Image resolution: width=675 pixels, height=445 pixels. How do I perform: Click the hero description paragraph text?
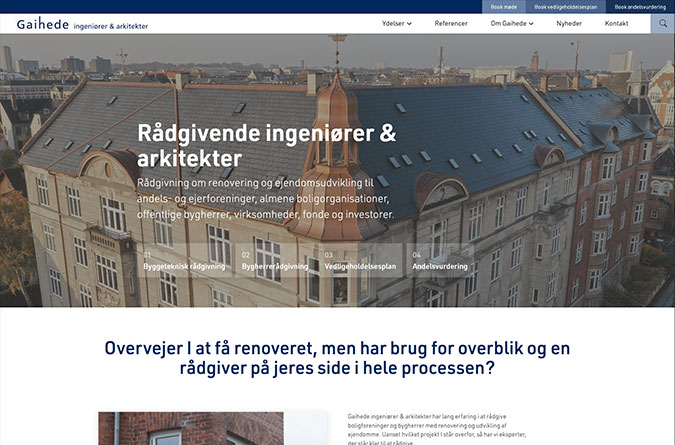[265, 198]
